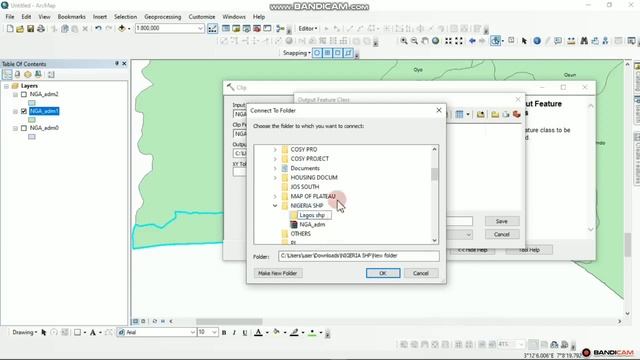Create a new map document
The width and height of the screenshot is (640, 360).
10,29
